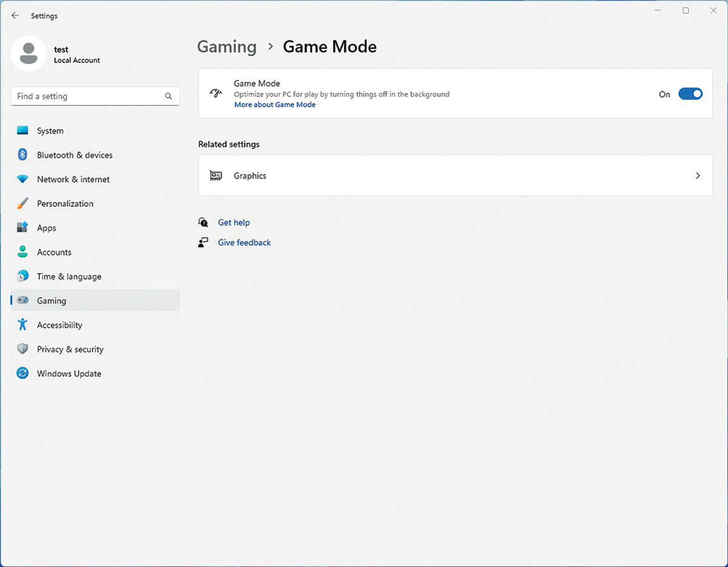728x567 pixels.
Task: Click the Time & language globe icon
Action: point(22,276)
